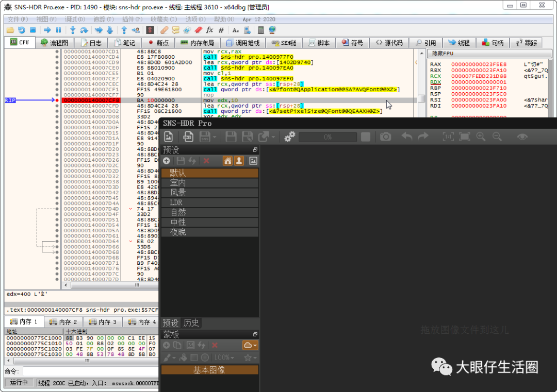The image size is (557, 392).
Task: Undo with the left curved arrow in SNS-HDR
Action: 407,137
